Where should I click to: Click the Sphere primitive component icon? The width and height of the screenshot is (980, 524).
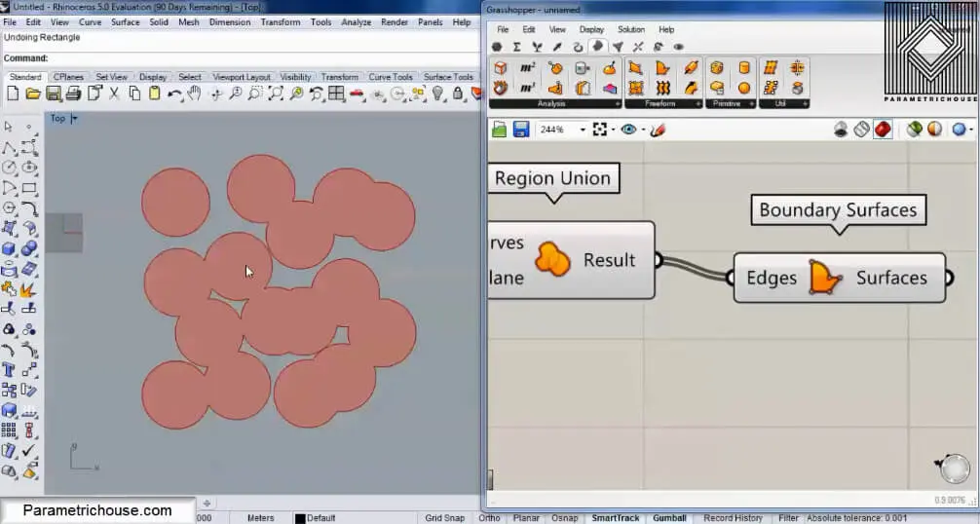click(743, 88)
